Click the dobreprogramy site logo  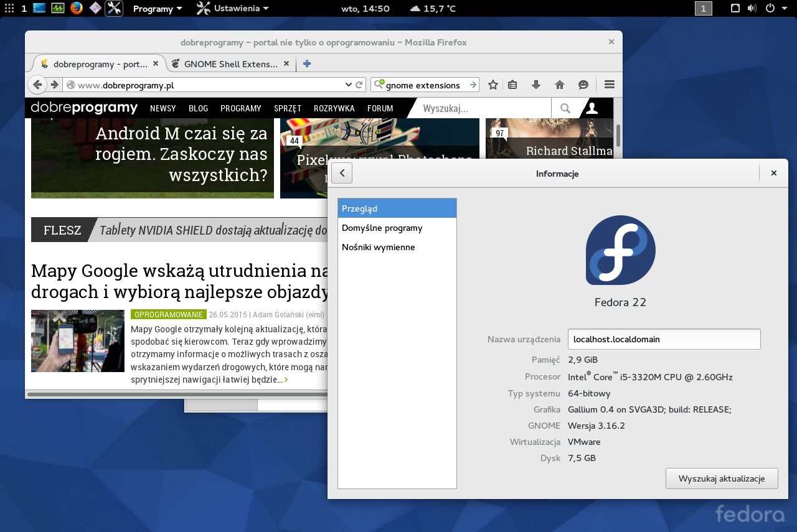(x=84, y=108)
